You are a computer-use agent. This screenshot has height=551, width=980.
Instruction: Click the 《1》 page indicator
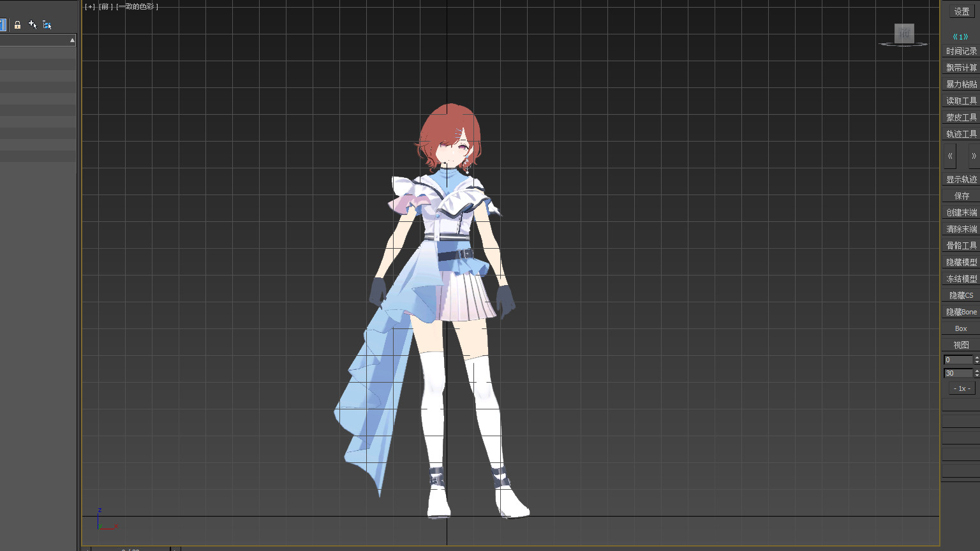tap(960, 36)
